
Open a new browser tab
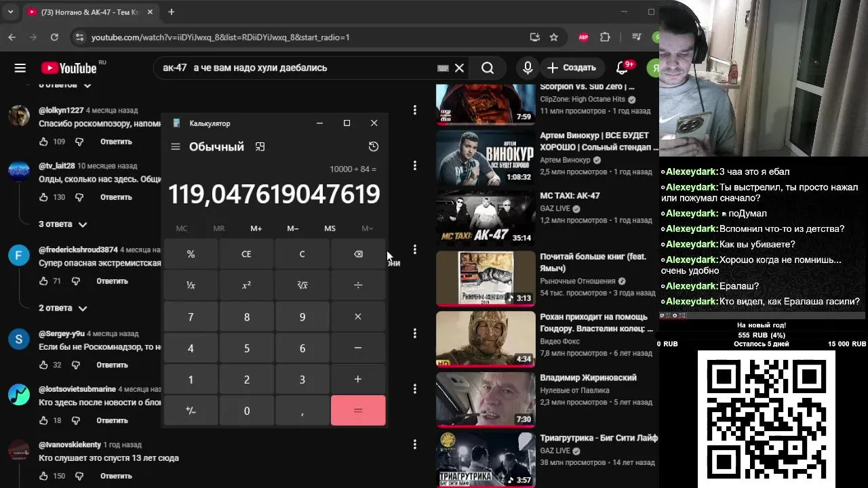(171, 12)
